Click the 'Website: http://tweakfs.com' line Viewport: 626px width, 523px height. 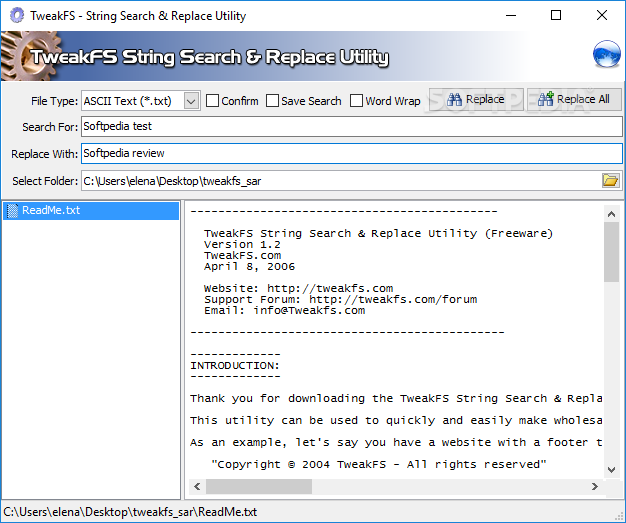click(x=298, y=288)
